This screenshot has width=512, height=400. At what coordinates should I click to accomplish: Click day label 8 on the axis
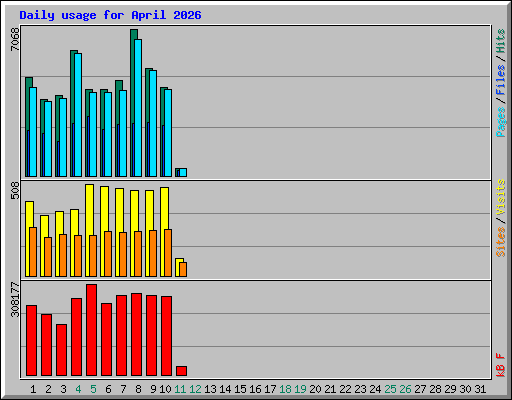138,389
